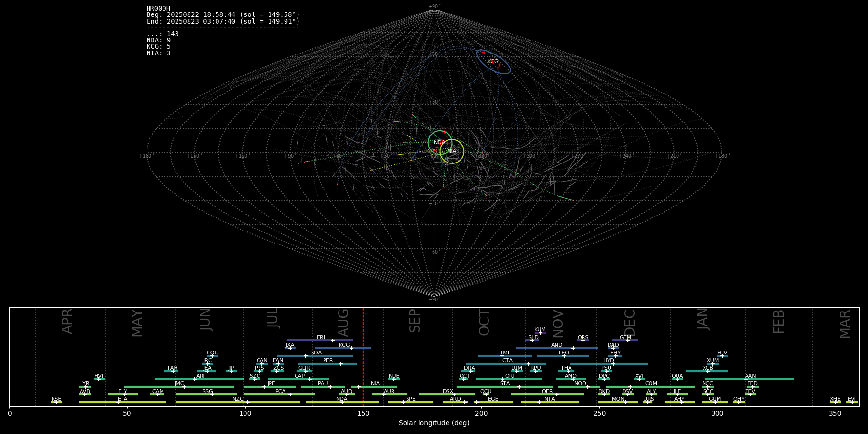868x434 pixels.
Task: Click the AAN shower label in timeline
Action: (x=751, y=376)
